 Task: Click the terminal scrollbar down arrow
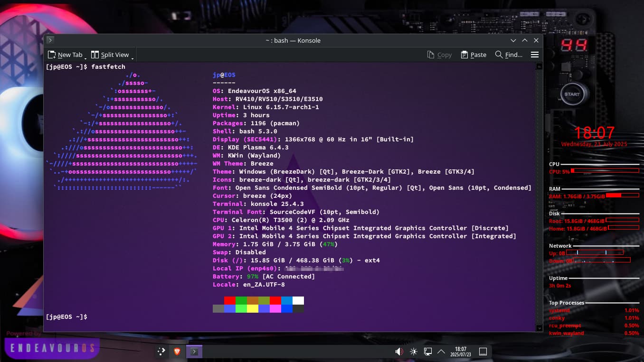pyautogui.click(x=539, y=328)
